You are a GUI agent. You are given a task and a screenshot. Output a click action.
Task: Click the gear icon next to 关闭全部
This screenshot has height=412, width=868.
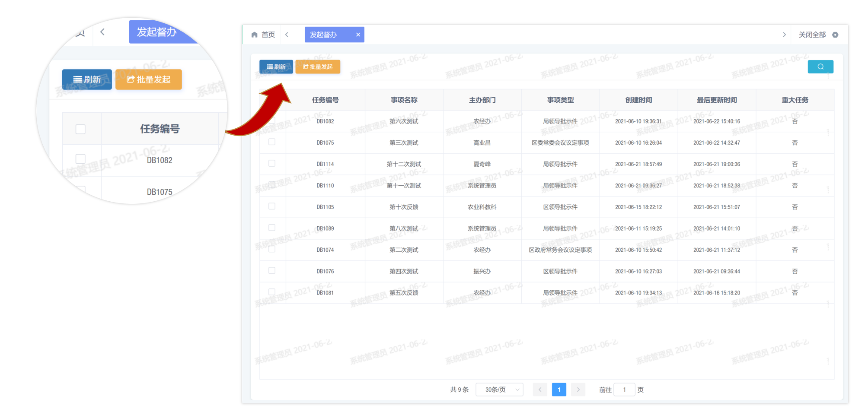pos(835,35)
